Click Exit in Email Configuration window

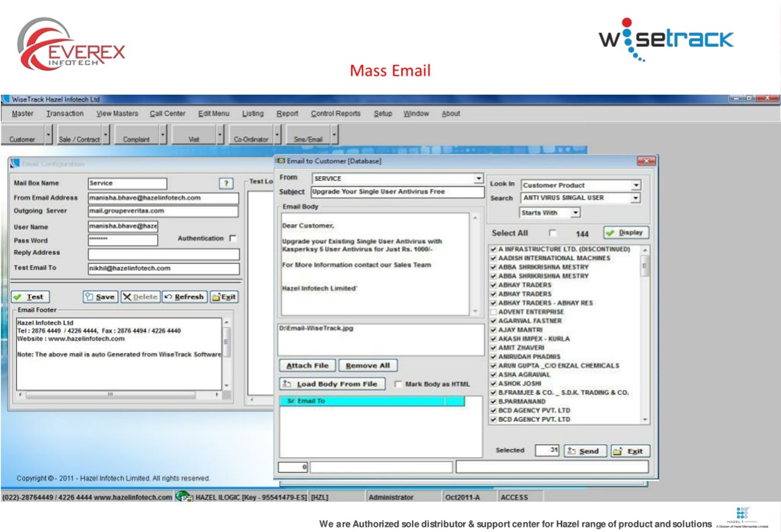tap(224, 297)
